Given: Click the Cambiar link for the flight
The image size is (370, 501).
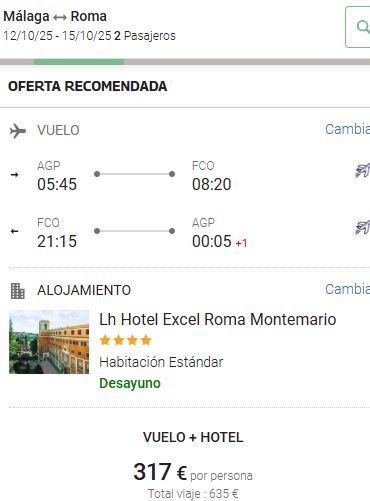Looking at the screenshot, I should point(348,129).
